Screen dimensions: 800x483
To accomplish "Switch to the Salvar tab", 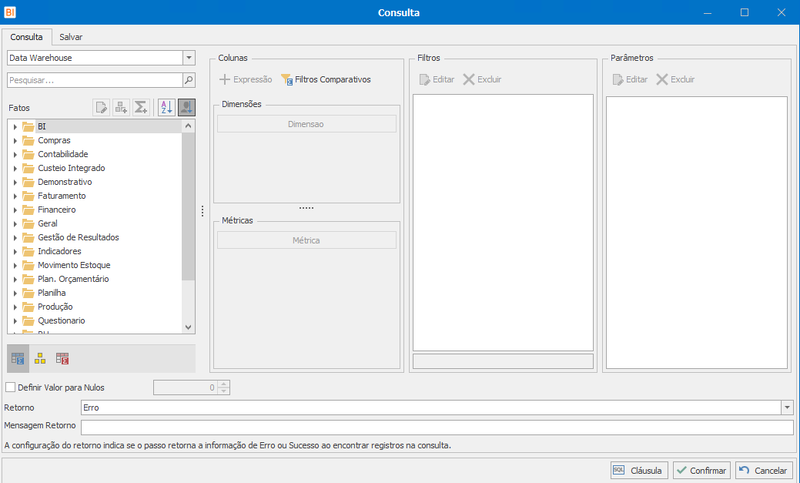I will pyautogui.click(x=70, y=37).
